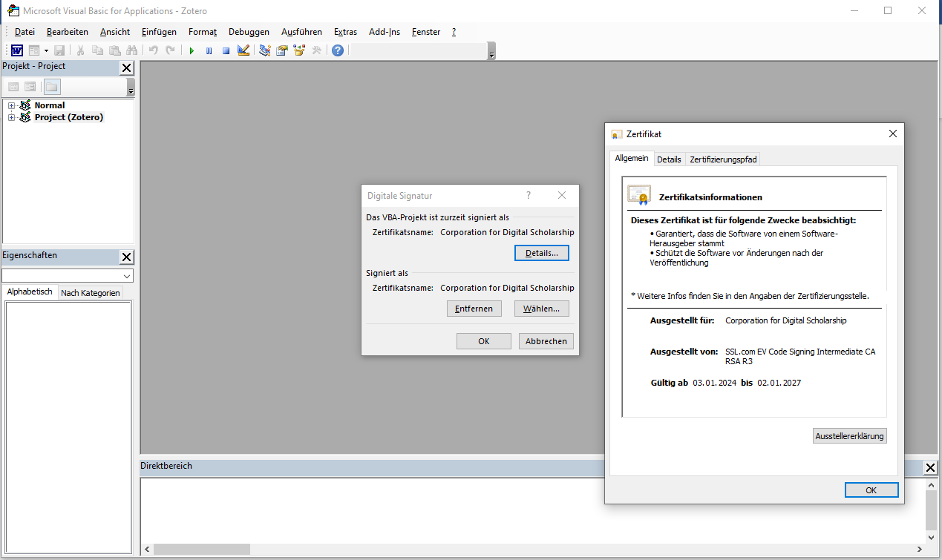Viewport: 942px width, 560px height.
Task: Click the Insert UserForm toolbar icon
Action: [x=34, y=50]
